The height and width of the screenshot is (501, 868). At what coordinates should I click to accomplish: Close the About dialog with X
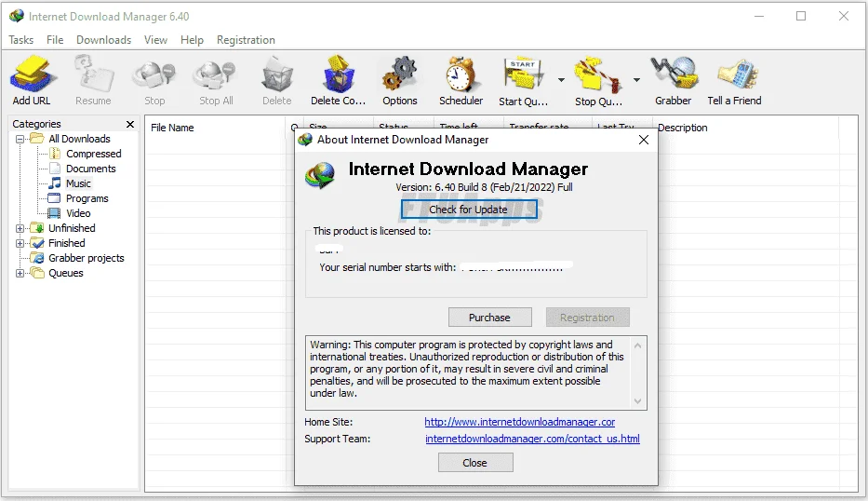(x=643, y=140)
